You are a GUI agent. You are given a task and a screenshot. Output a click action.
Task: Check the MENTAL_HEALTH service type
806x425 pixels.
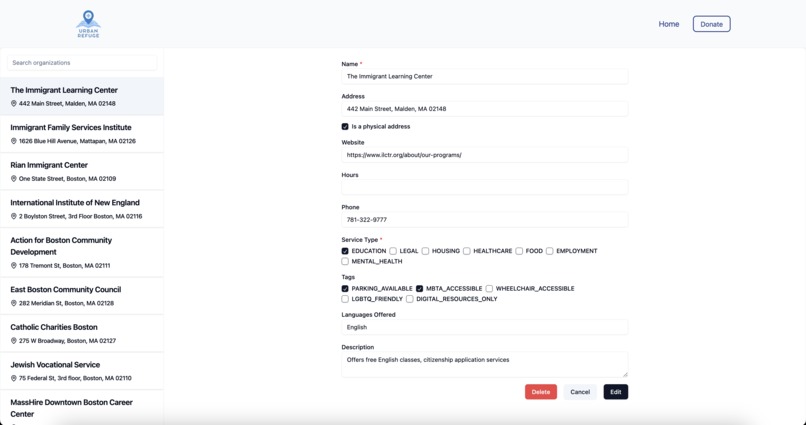click(x=345, y=262)
